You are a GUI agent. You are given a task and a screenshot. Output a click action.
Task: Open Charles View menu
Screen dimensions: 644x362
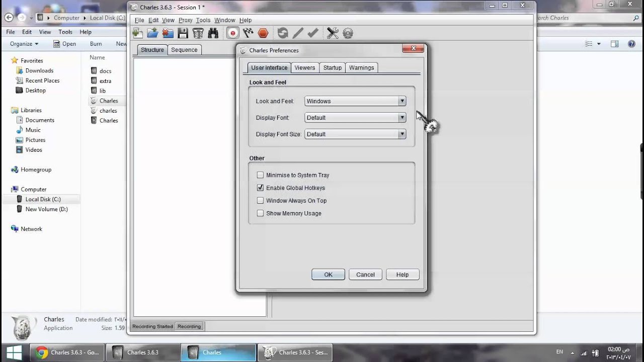click(x=168, y=20)
